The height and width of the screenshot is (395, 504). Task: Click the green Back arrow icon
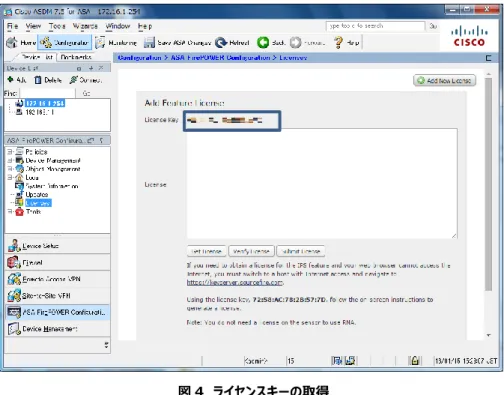click(x=263, y=42)
